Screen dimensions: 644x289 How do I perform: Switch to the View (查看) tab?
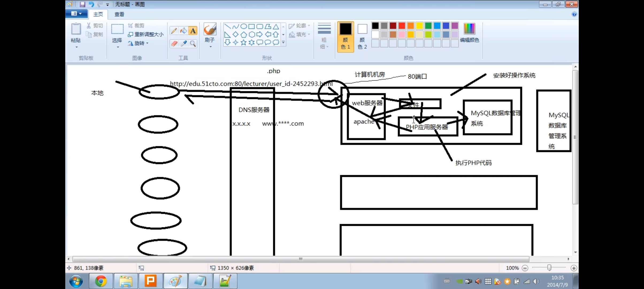click(119, 14)
